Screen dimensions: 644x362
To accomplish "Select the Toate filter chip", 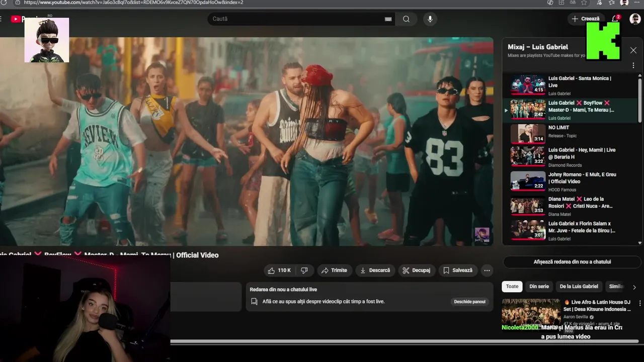I will pyautogui.click(x=512, y=287).
